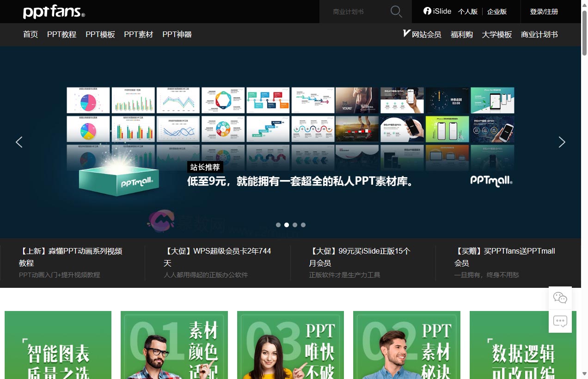This screenshot has height=379, width=588.
Task: Click the left carousel arrow
Action: 19,142
